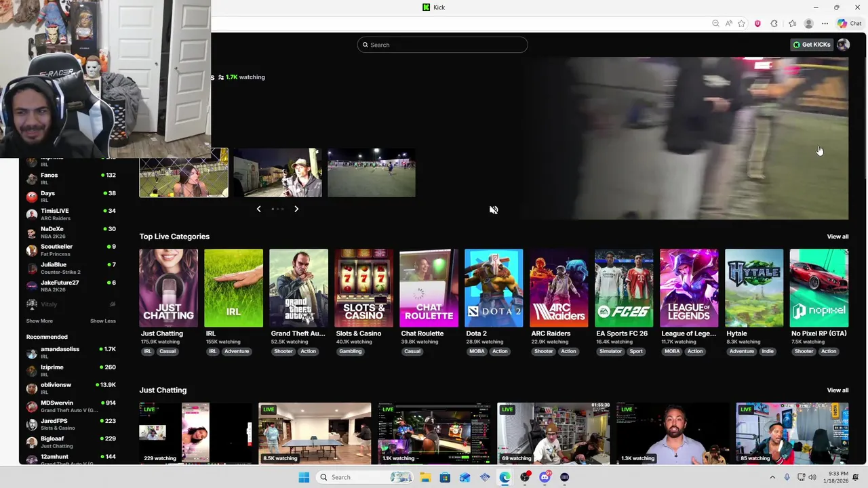Open the IRL category card
The width and height of the screenshot is (868, 488).
coord(233,288)
